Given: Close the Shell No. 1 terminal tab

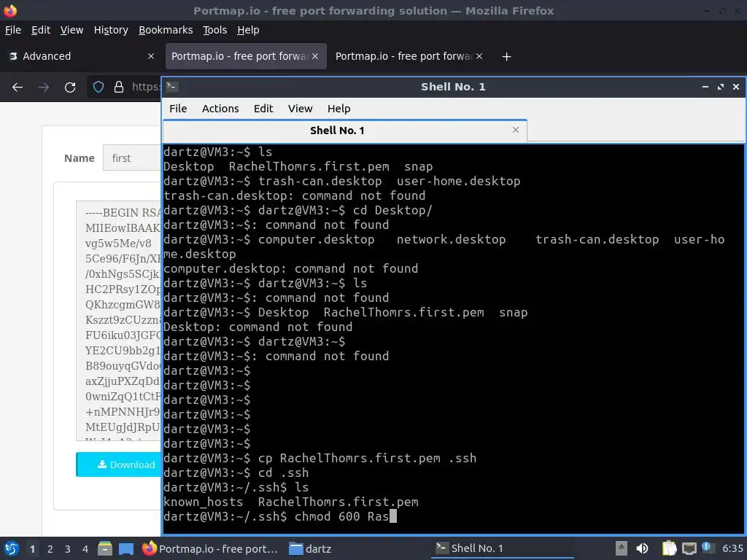Looking at the screenshot, I should pyautogui.click(x=516, y=130).
